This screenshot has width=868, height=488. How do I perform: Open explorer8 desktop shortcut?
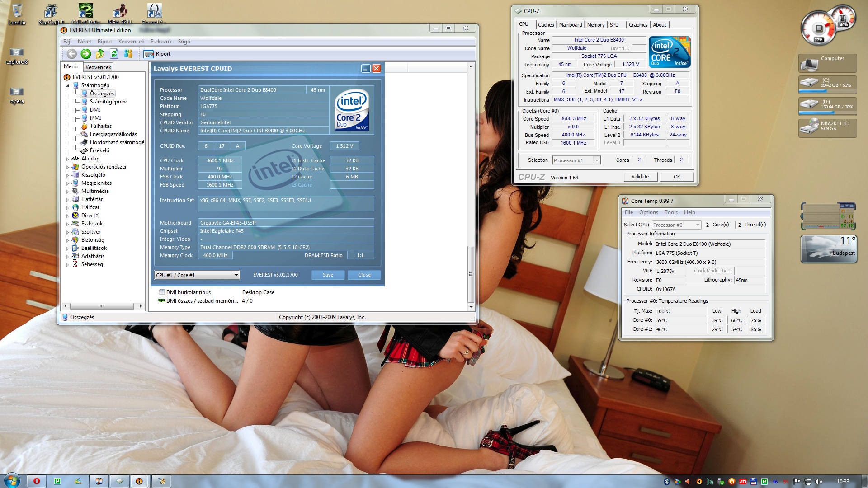(x=17, y=56)
